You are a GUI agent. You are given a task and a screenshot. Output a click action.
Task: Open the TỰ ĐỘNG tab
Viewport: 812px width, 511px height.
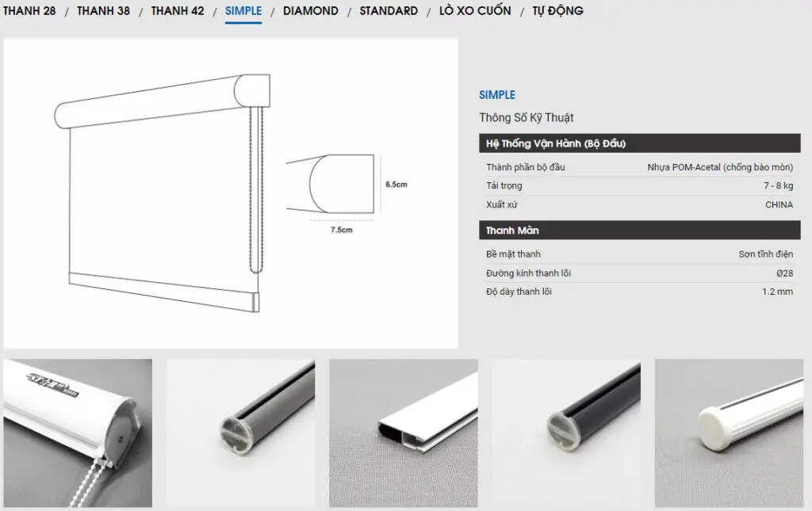(557, 11)
